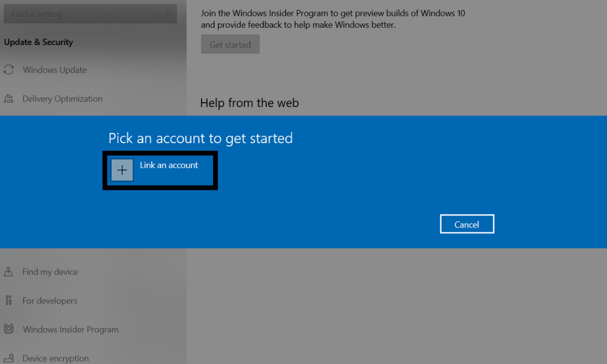This screenshot has height=364, width=607.
Task: Select For developers in the sidebar
Action: click(50, 300)
